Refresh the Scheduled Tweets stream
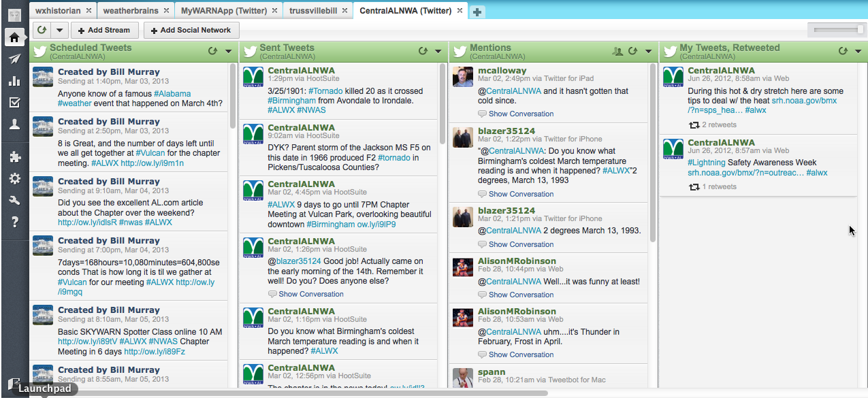The image size is (868, 398). (212, 52)
